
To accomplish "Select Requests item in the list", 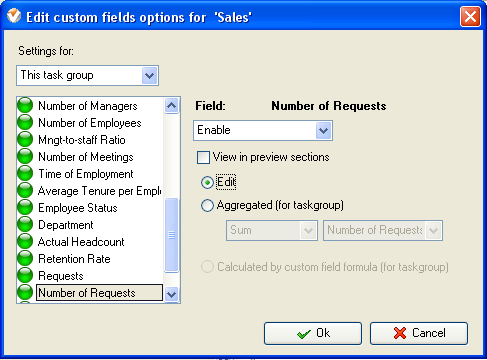I will [x=61, y=276].
